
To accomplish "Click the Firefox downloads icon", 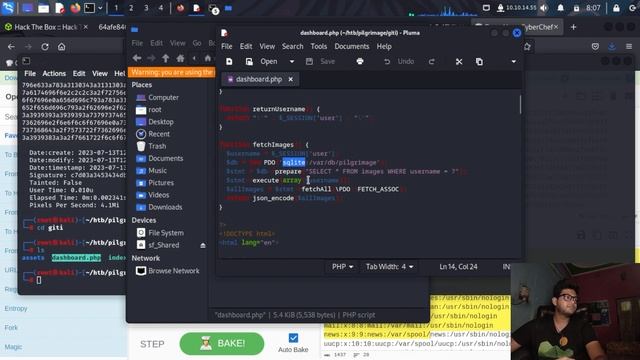I will [612, 47].
